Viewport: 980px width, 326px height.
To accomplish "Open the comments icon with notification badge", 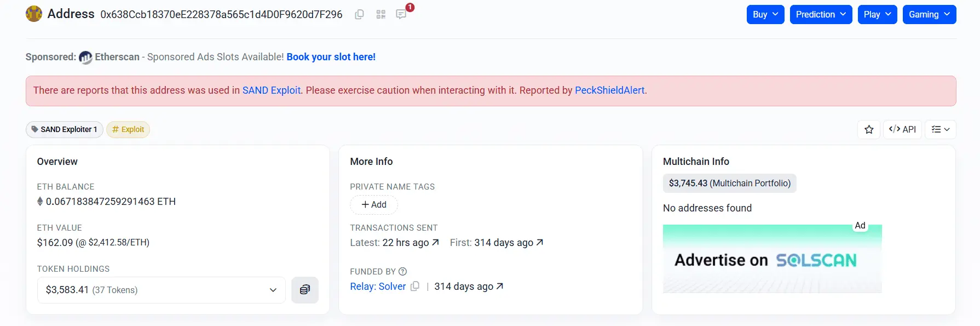I will (x=402, y=14).
